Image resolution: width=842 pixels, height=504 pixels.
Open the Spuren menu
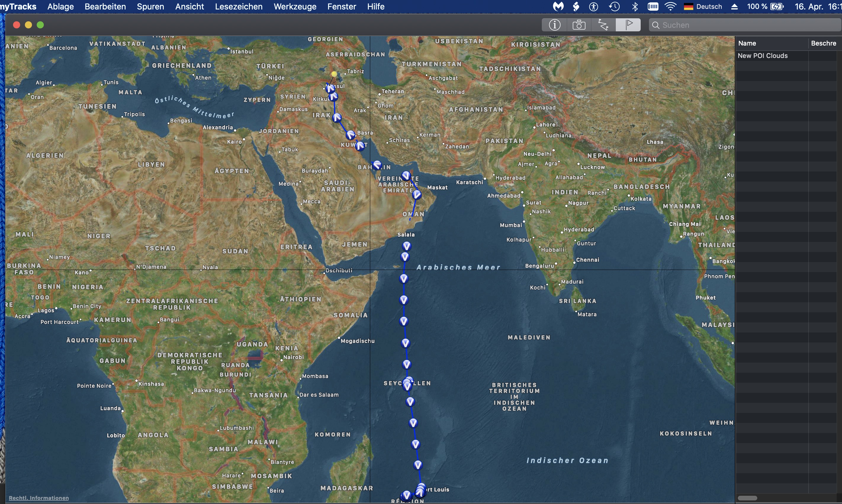tap(150, 7)
